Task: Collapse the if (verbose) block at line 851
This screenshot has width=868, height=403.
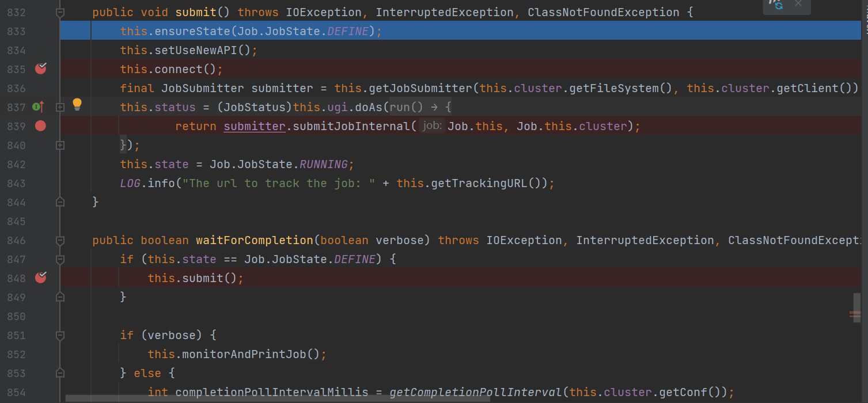Action: (x=60, y=335)
